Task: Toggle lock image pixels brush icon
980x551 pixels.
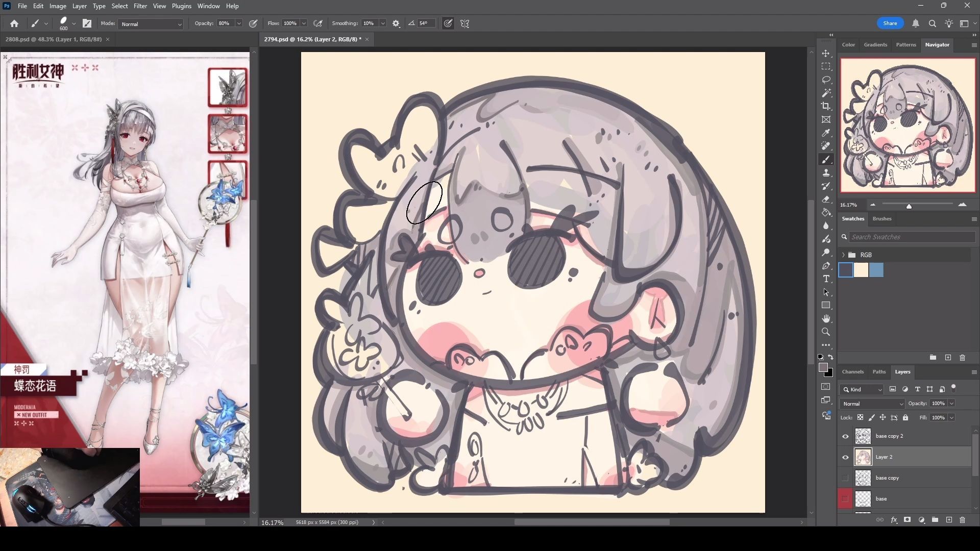Action: pos(871,417)
